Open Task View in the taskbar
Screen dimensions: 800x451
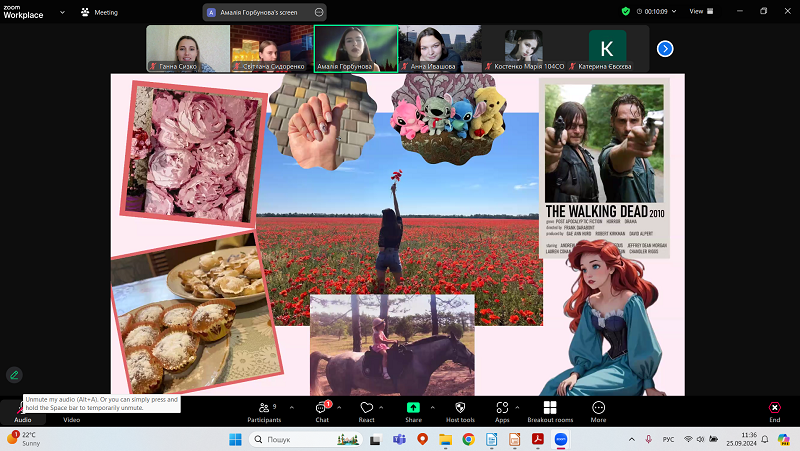click(376, 439)
